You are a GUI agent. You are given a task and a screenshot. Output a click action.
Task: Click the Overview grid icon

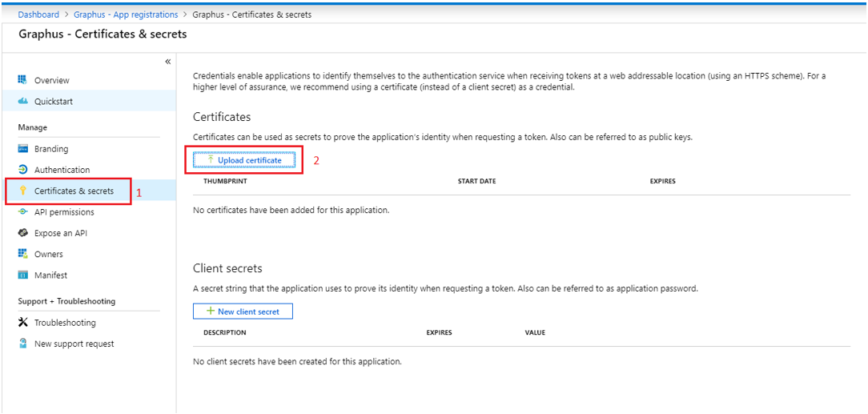[x=22, y=80]
